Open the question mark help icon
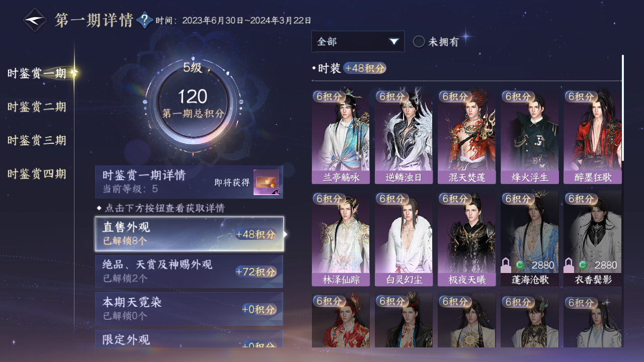The image size is (644, 362). tap(144, 20)
